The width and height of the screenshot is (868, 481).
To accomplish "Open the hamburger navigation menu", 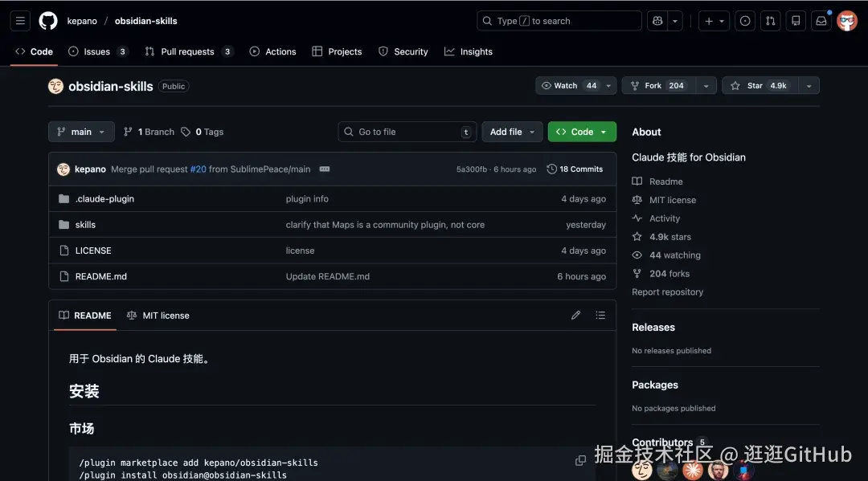I will click(21, 21).
